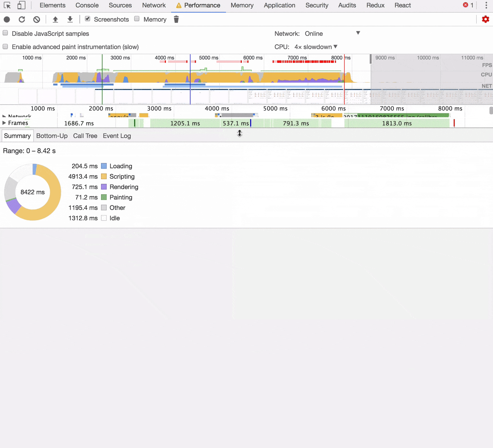Clear the recorded performance profile
The width and height of the screenshot is (493, 448).
click(x=37, y=19)
